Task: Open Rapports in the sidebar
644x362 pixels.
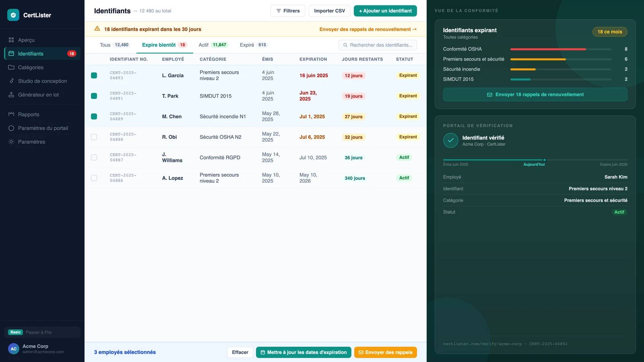Action: 42,114
